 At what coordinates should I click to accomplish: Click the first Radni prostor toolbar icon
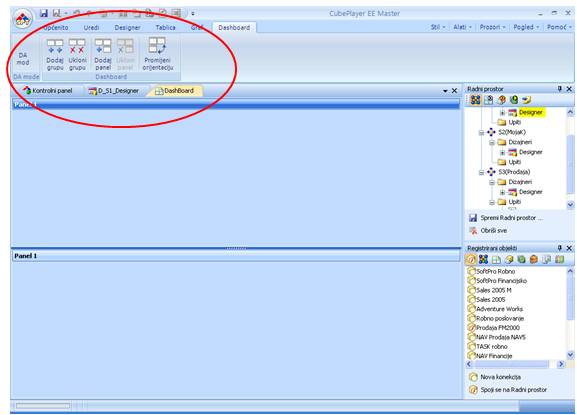tap(475, 100)
